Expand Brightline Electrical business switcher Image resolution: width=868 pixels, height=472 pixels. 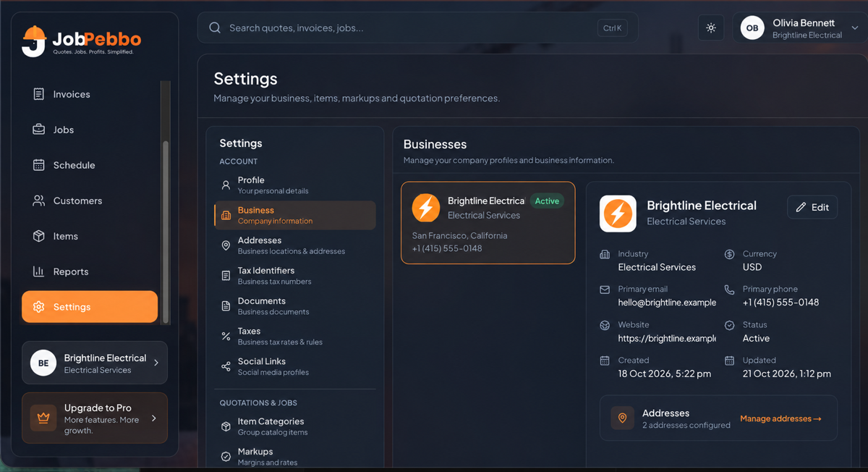(x=95, y=363)
